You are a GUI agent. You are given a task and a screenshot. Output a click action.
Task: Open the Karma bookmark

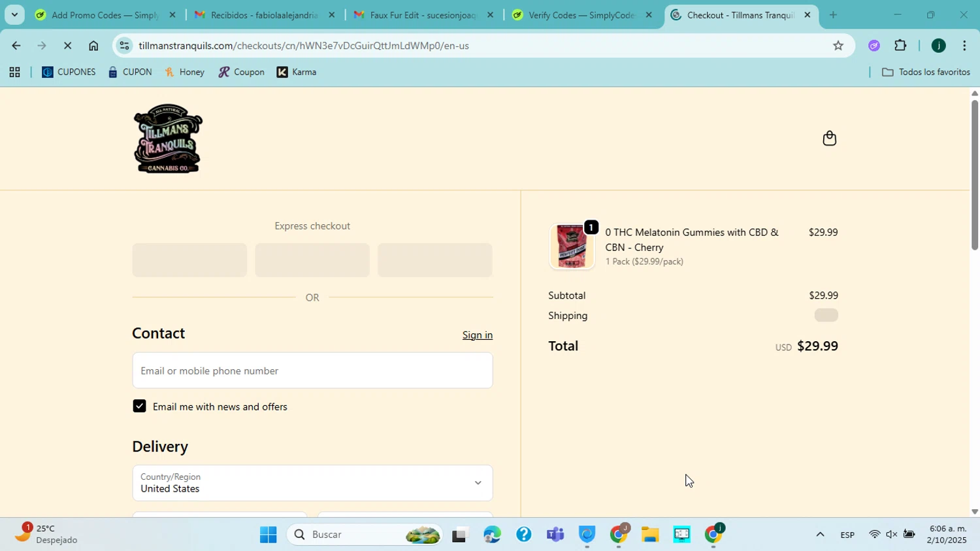pos(297,73)
